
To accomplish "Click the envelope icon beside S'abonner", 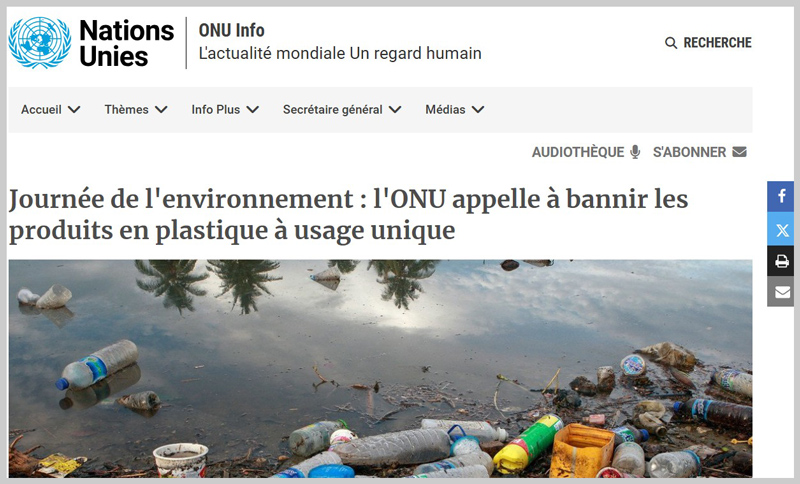I will [739, 151].
